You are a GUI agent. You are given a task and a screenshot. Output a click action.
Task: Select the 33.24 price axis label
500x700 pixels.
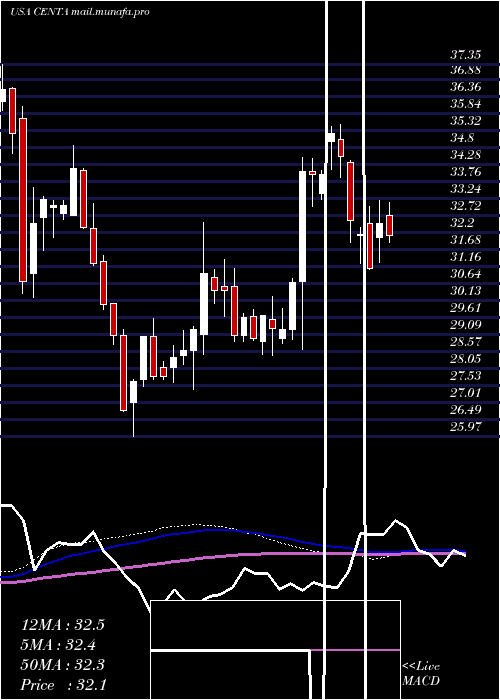(x=466, y=189)
